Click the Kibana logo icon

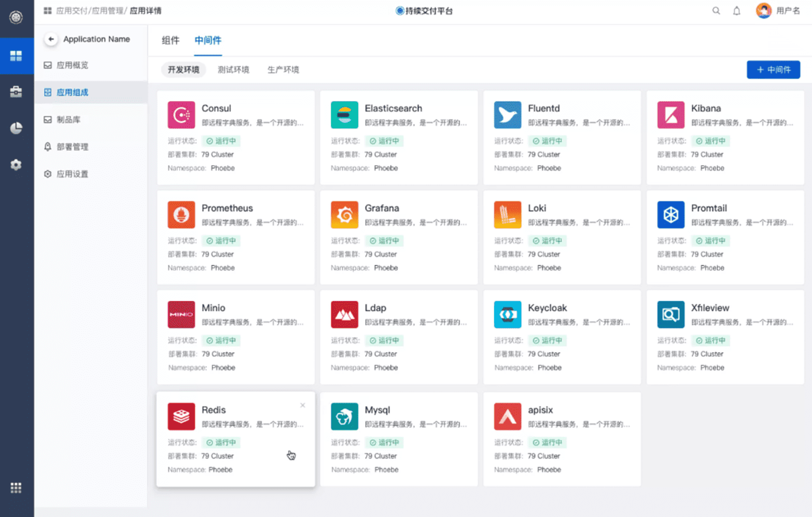(671, 115)
